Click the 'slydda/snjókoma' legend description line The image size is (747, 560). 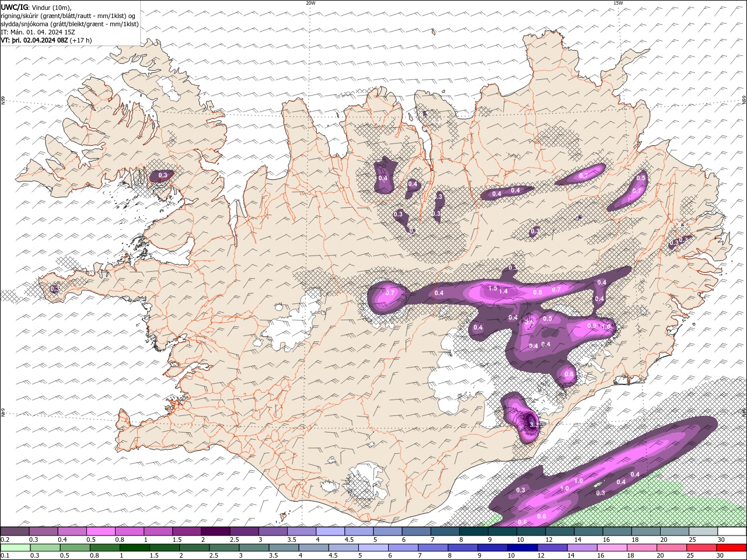69,24
